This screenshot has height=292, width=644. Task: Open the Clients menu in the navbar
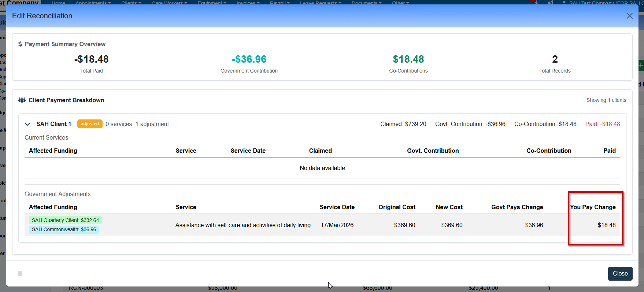pyautogui.click(x=131, y=3)
